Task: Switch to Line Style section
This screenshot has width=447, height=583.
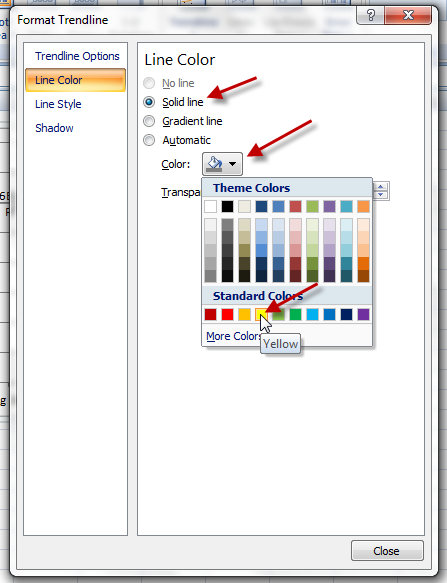Action: pos(58,104)
